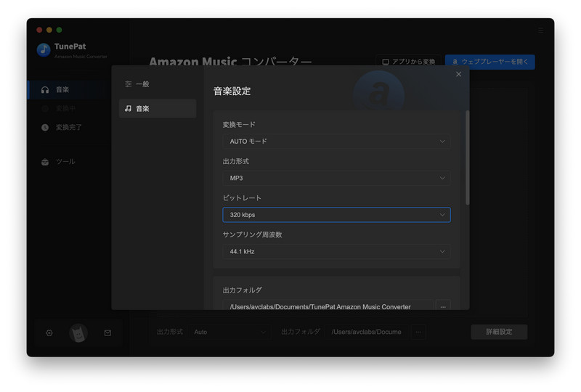The width and height of the screenshot is (581, 392).
Task: Open 変換中 in the main sidebar
Action: [68, 109]
